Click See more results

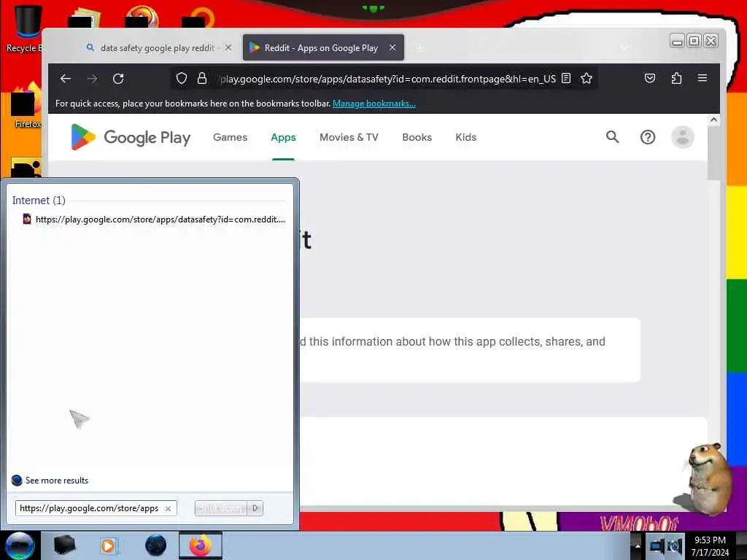click(50, 481)
